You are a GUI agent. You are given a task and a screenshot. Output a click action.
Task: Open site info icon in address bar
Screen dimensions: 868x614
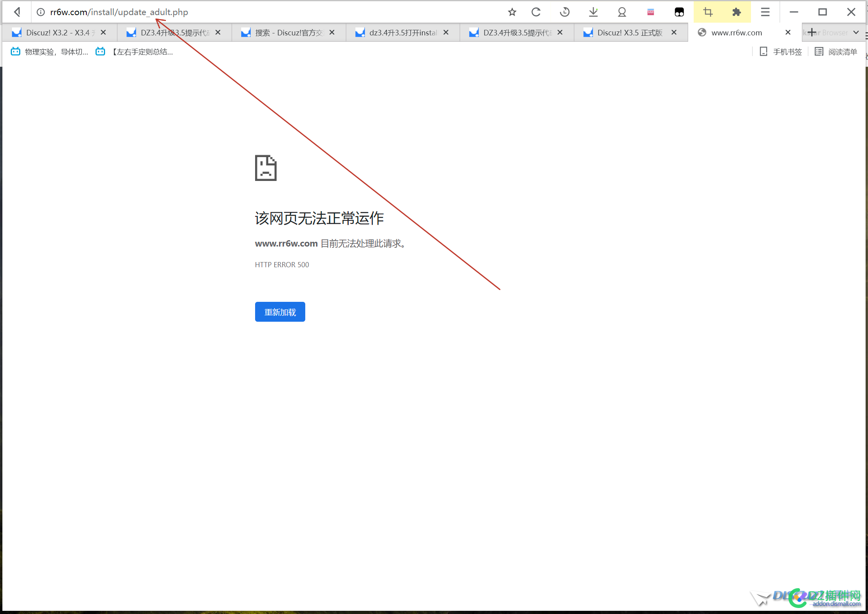41,12
